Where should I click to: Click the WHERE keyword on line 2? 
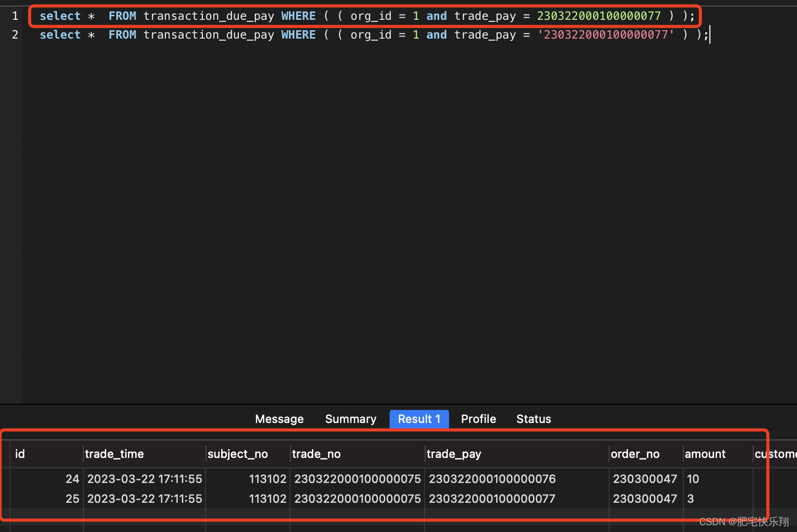[x=298, y=35]
